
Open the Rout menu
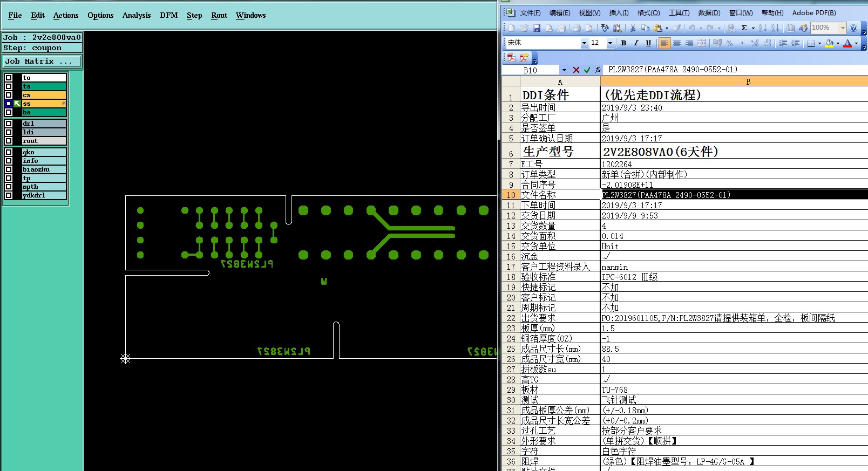tap(219, 16)
